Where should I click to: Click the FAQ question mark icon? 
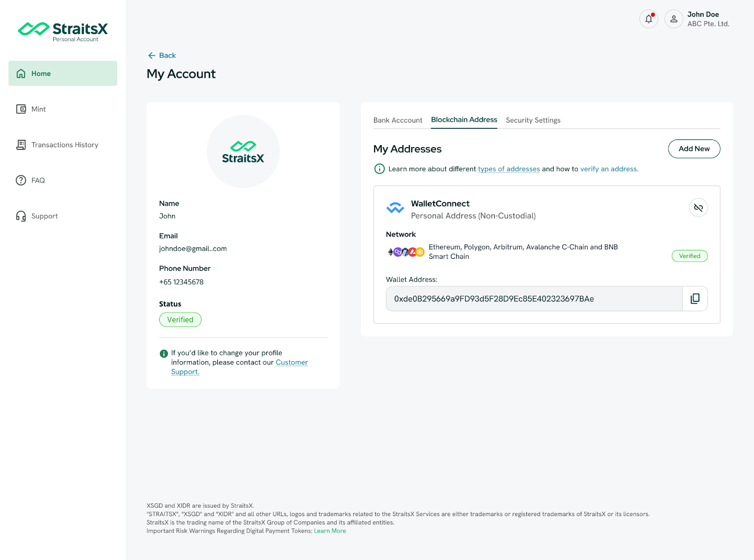(x=21, y=181)
